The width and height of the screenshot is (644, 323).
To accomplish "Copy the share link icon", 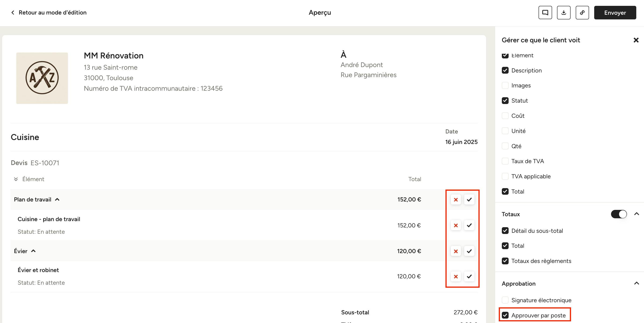I will click(x=582, y=12).
